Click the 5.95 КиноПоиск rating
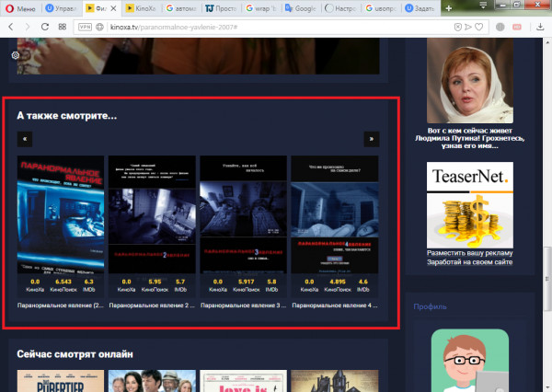The width and height of the screenshot is (552, 392). (155, 285)
